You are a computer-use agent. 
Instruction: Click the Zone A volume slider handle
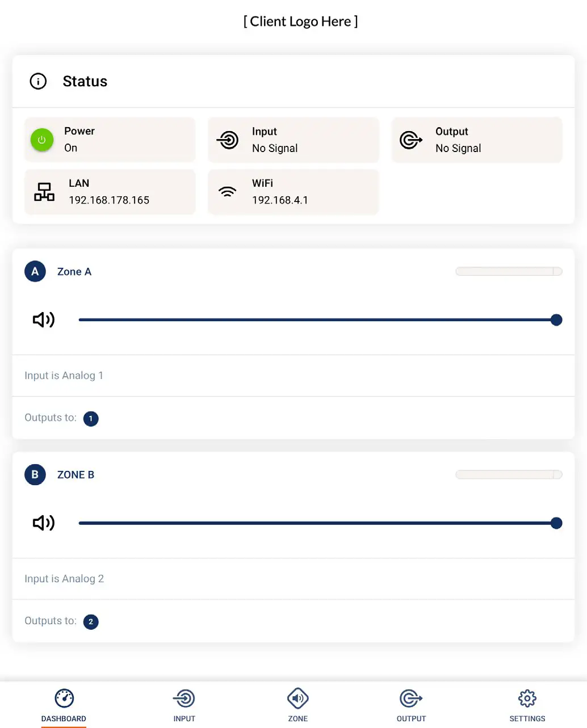(x=556, y=320)
